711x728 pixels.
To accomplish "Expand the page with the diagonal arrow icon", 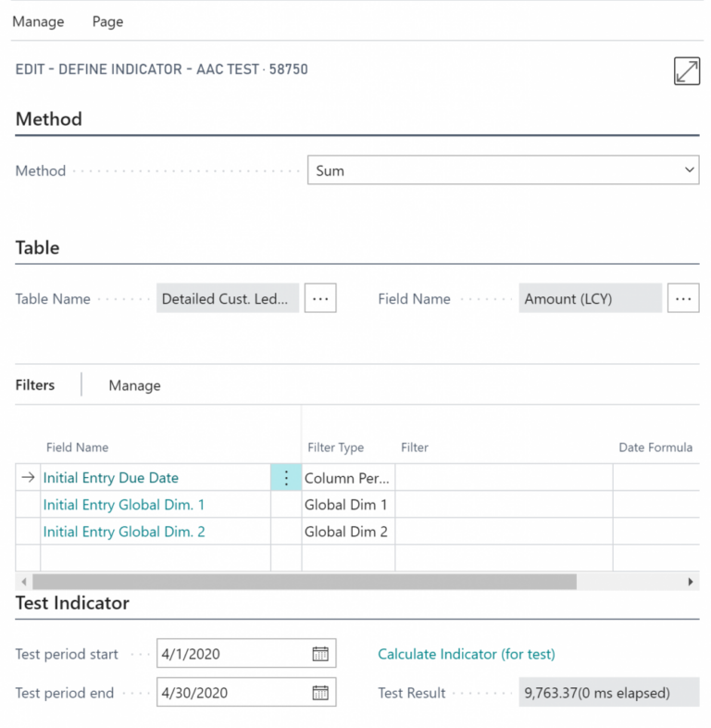I will tap(686, 71).
